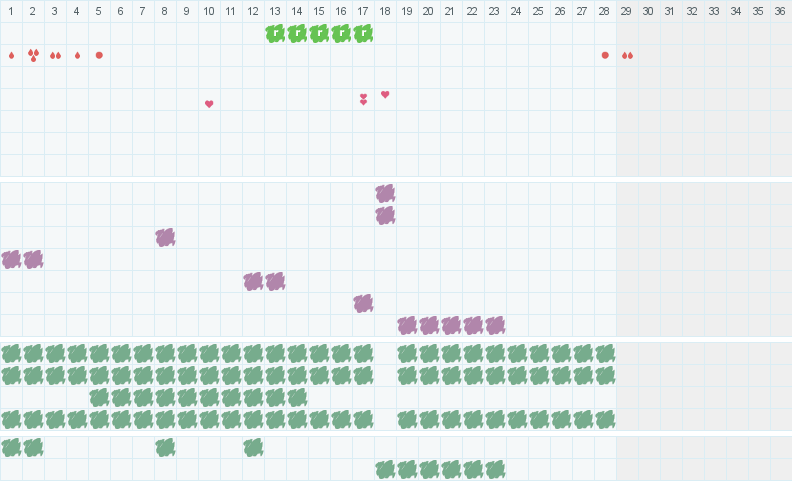Viewport: 792px width, 481px height.
Task: Select the day 14 column header
Action: click(297, 11)
